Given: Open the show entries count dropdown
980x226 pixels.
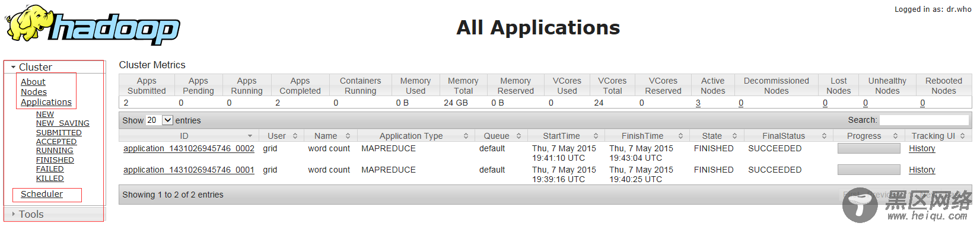Looking at the screenshot, I should (159, 120).
